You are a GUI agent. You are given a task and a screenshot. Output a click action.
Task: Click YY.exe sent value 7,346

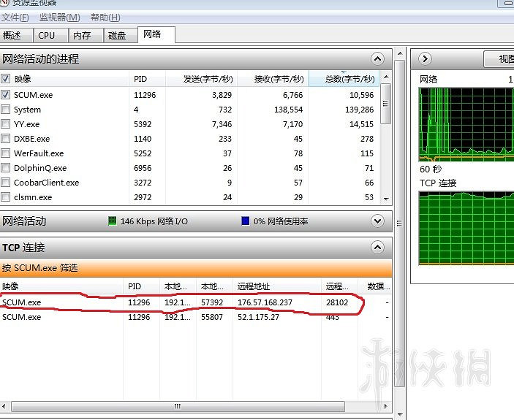pos(222,124)
